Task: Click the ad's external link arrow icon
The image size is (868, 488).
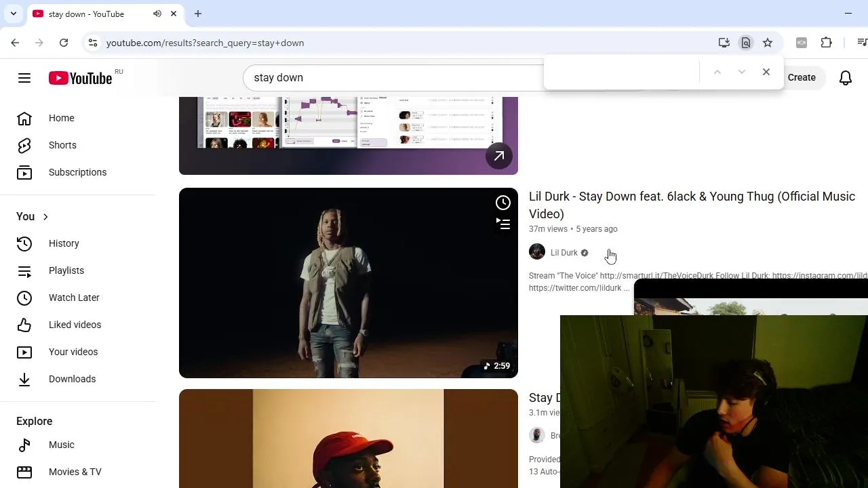Action: click(x=499, y=156)
